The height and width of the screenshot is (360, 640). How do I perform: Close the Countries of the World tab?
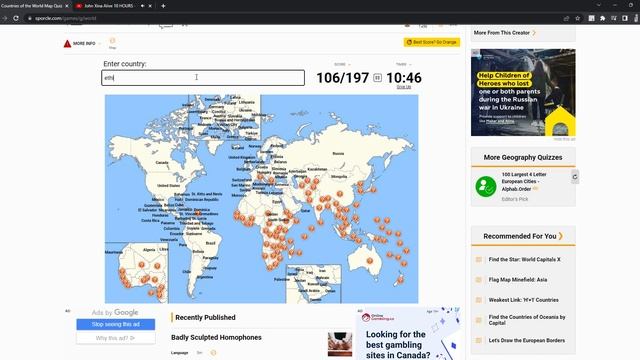point(67,6)
